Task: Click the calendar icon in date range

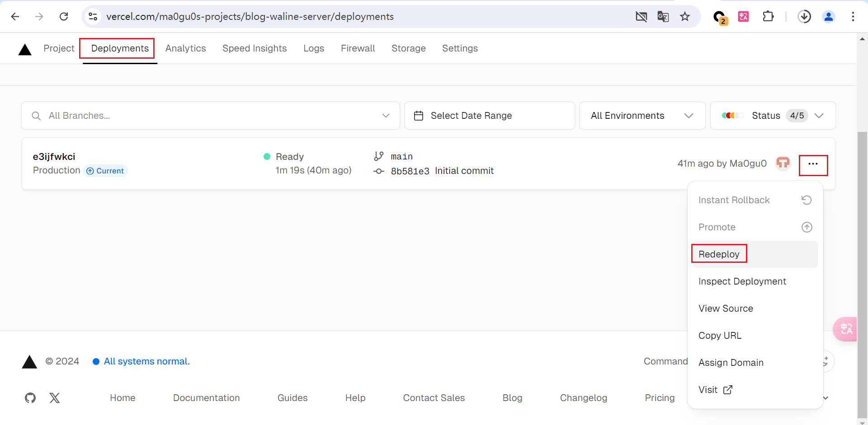Action: click(x=419, y=116)
